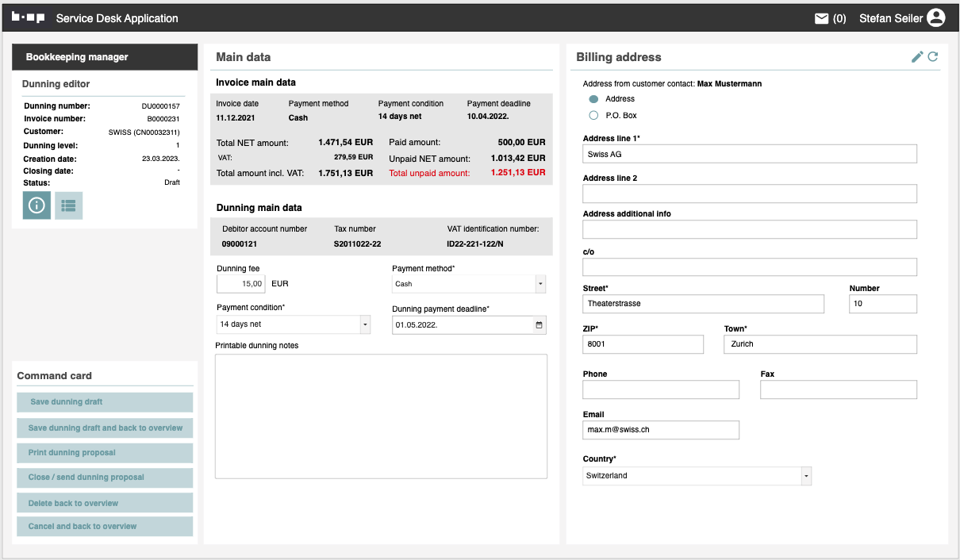The width and height of the screenshot is (960, 560).
Task: Click the info icon in Dunning editor
Action: tap(36, 205)
